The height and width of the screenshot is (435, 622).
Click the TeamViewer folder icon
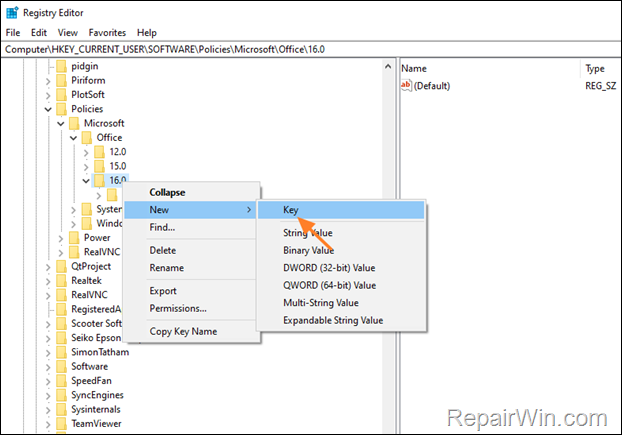(61, 424)
